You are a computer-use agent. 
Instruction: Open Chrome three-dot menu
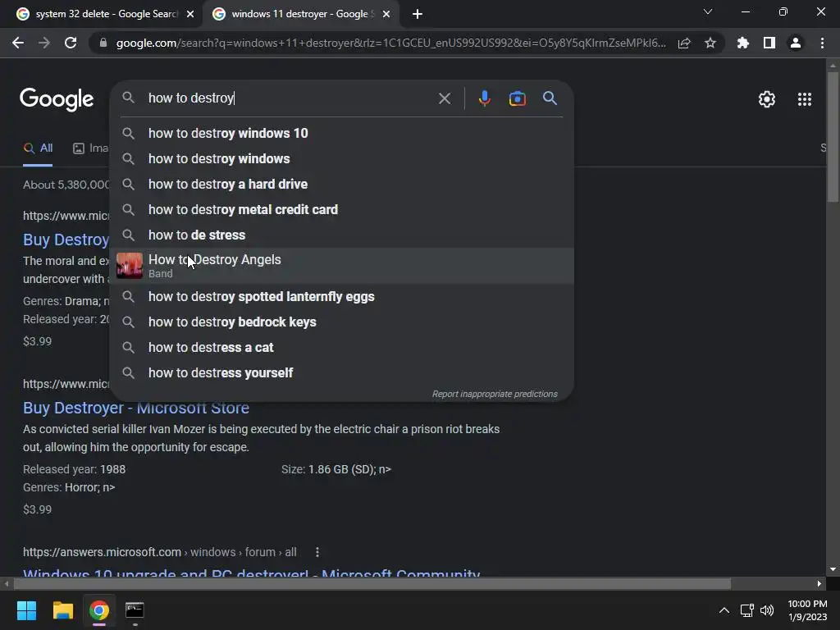[x=822, y=43]
